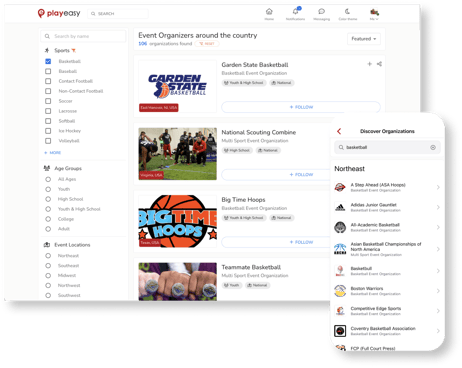Follow National Scouting Combine
The height and width of the screenshot is (368, 462).
click(276, 175)
